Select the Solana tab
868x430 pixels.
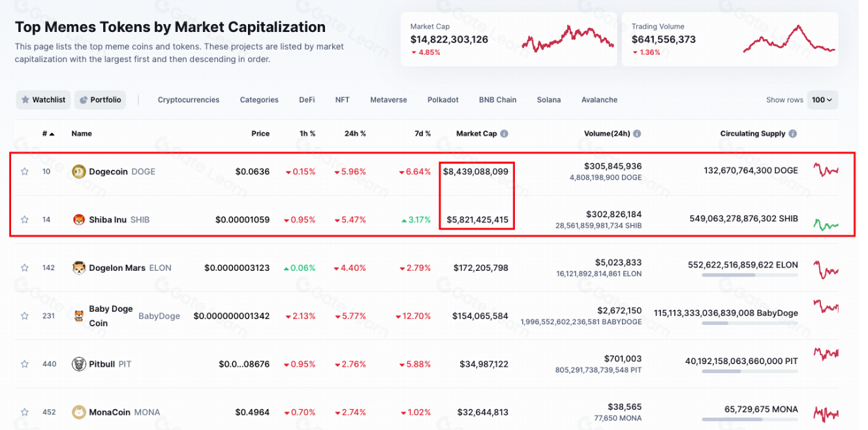point(548,100)
